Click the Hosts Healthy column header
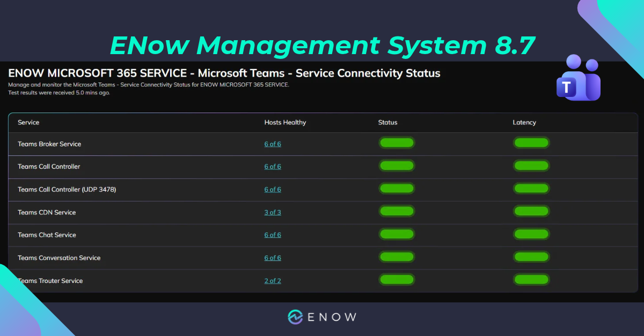 [285, 123]
